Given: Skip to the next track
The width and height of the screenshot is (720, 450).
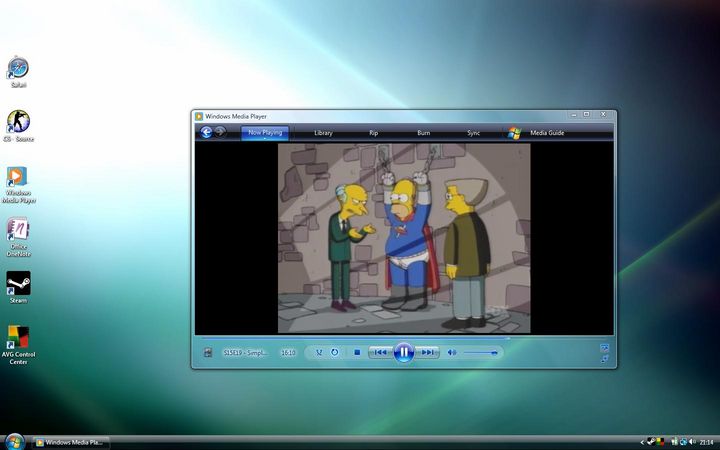Looking at the screenshot, I should coord(428,353).
